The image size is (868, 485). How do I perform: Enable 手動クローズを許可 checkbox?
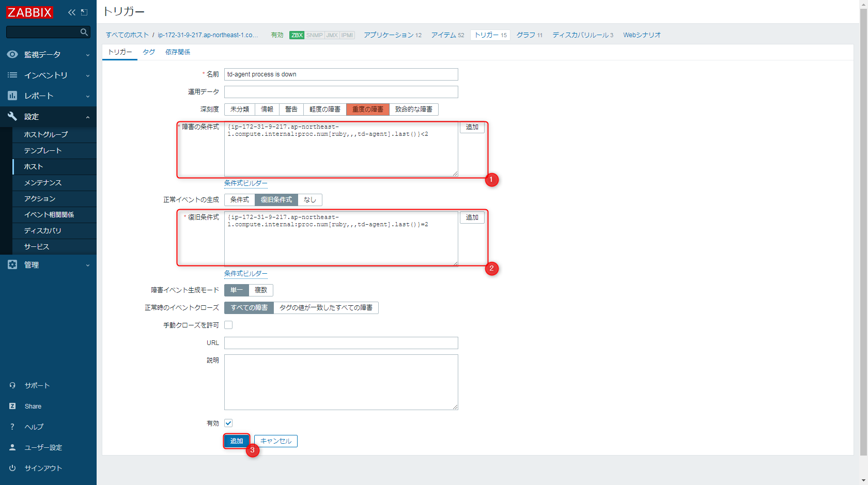228,325
